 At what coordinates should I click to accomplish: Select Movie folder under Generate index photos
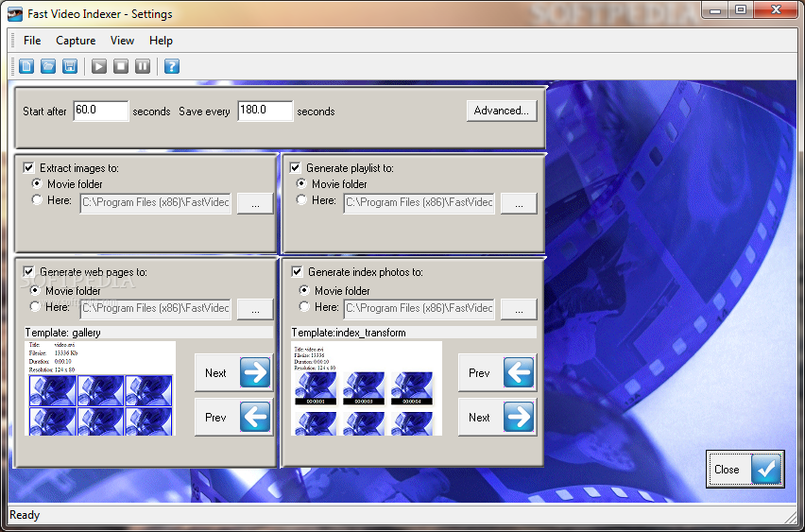[304, 291]
